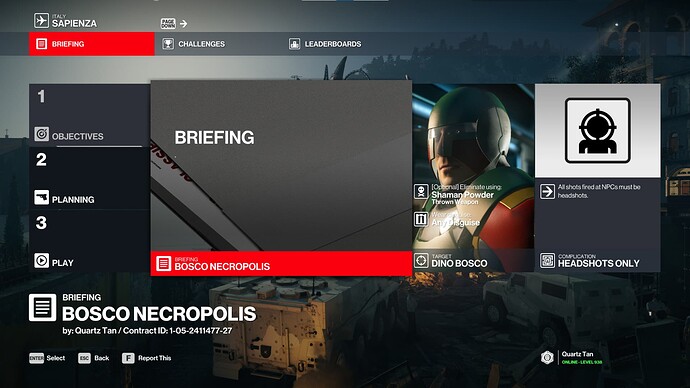Click the Enter key icon

pos(37,358)
